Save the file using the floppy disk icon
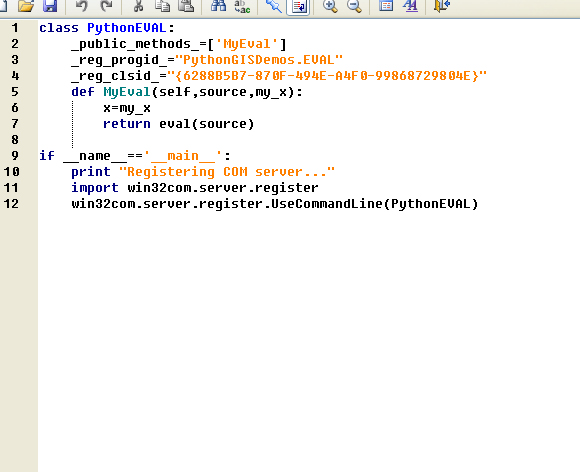The height and width of the screenshot is (472, 580). [x=50, y=6]
